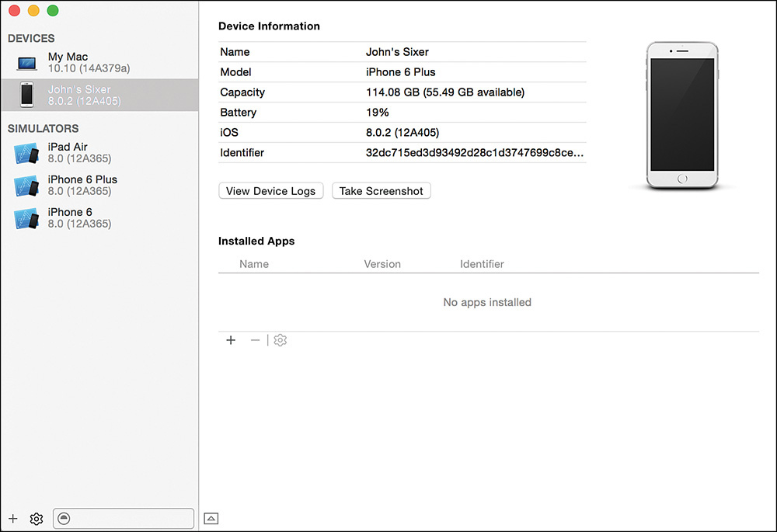Click the device name value John's Sixer

pos(397,52)
